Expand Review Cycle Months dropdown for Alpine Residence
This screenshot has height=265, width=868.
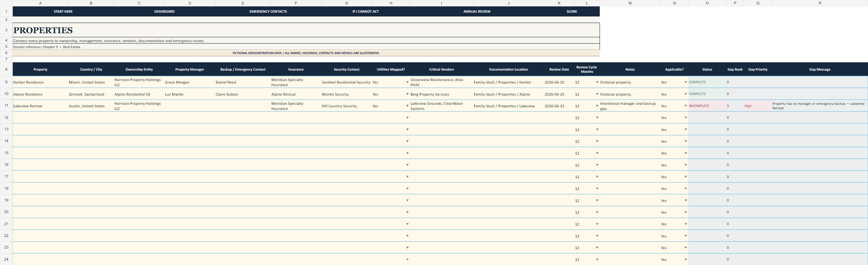[x=597, y=94]
